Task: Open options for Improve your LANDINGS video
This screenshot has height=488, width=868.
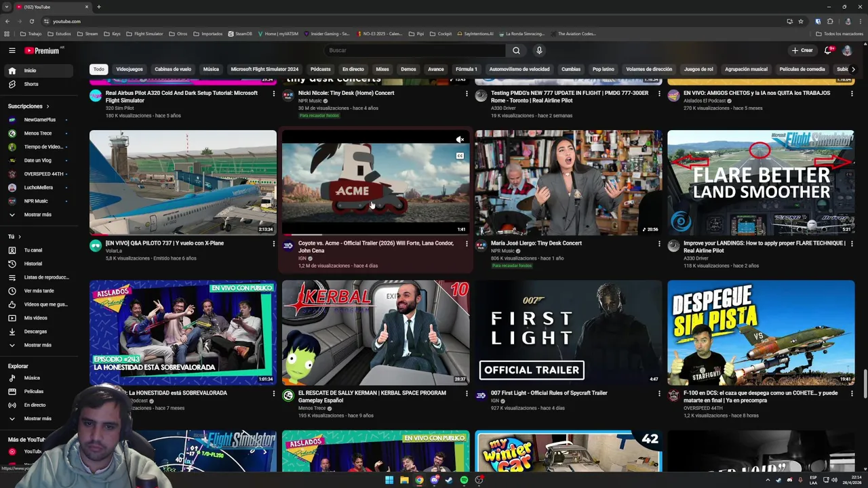Action: point(852,243)
